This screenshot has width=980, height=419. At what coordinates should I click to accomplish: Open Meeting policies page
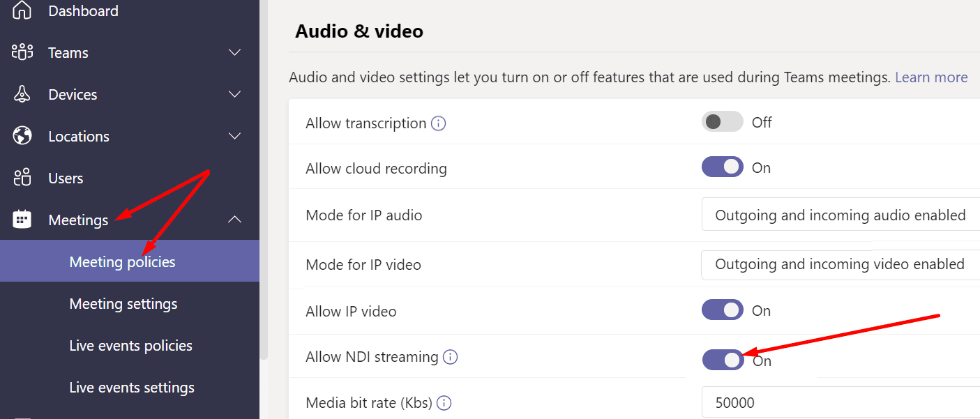pos(129,261)
